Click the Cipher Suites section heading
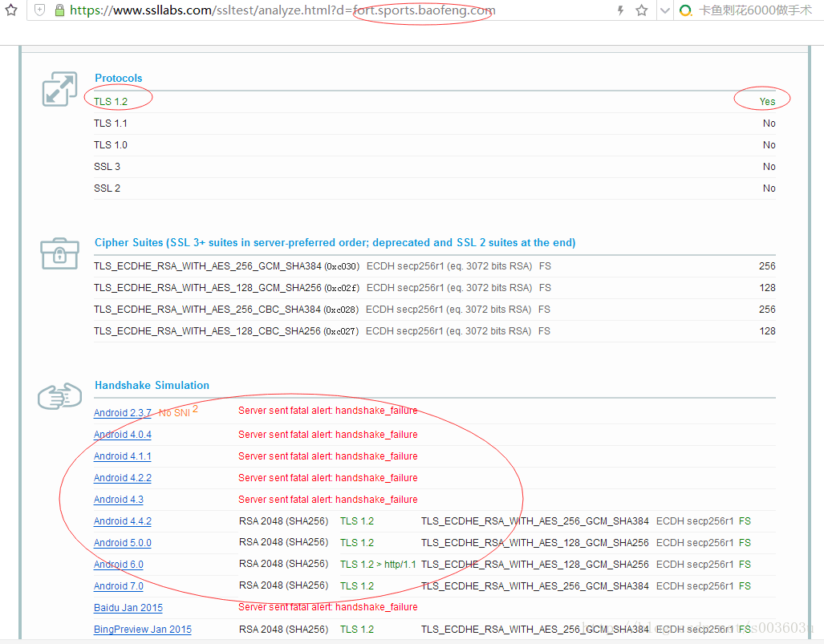The width and height of the screenshot is (824, 644). (x=335, y=243)
